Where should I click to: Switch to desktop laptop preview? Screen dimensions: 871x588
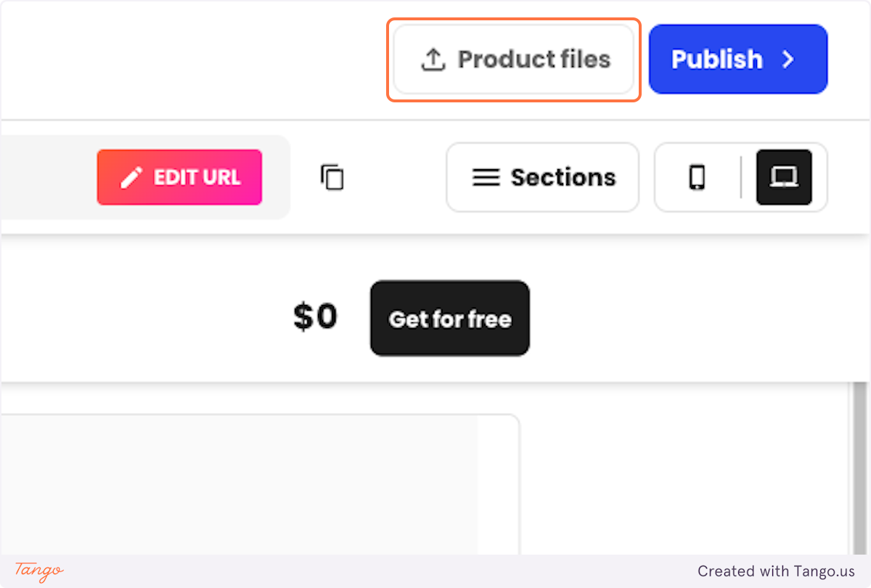click(784, 177)
